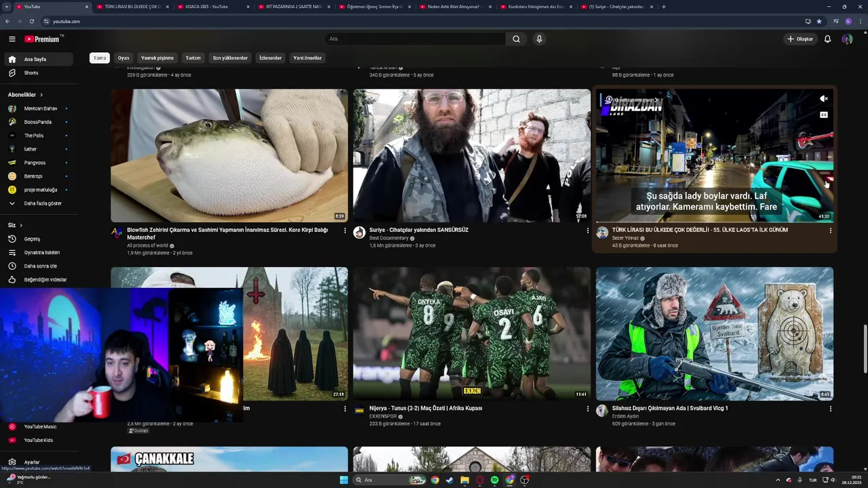
Task: Select the Son yüklenenler filter chip
Action: [230, 58]
